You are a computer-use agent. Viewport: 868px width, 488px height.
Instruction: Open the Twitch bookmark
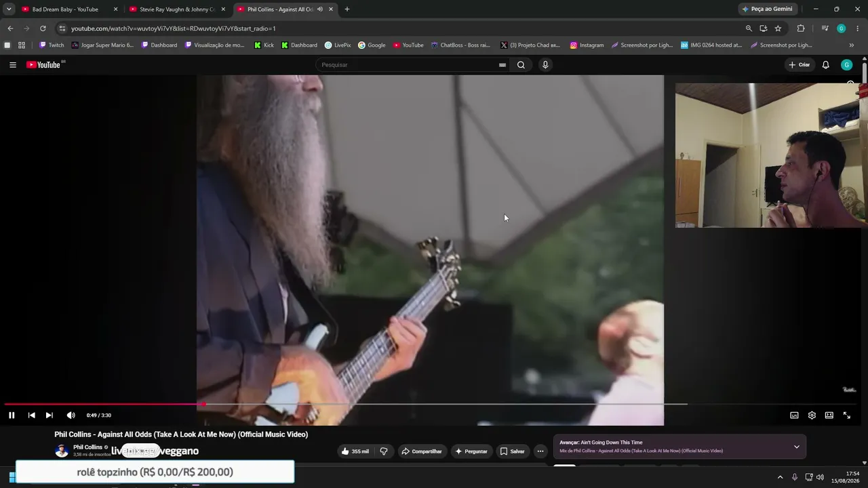52,45
